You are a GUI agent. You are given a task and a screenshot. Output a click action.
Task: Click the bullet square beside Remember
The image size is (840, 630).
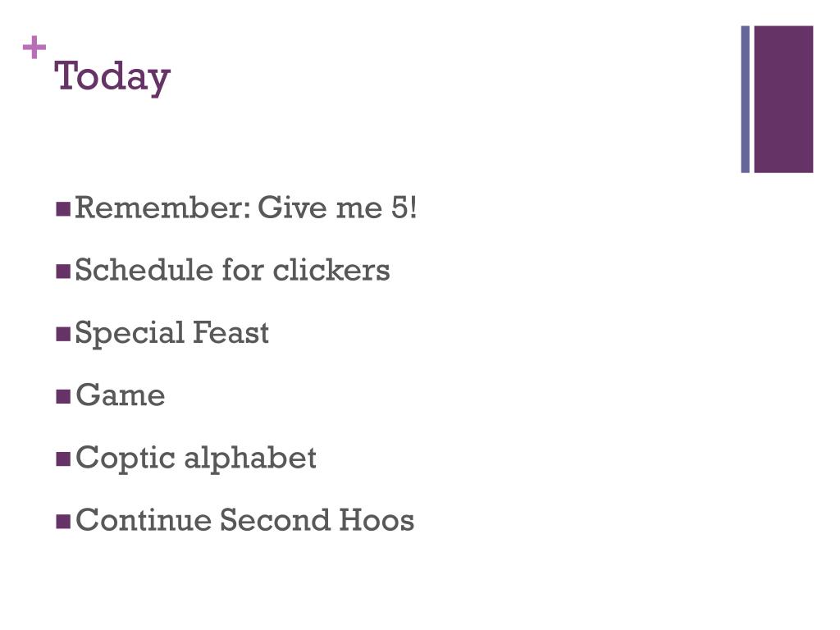pyautogui.click(x=63, y=208)
